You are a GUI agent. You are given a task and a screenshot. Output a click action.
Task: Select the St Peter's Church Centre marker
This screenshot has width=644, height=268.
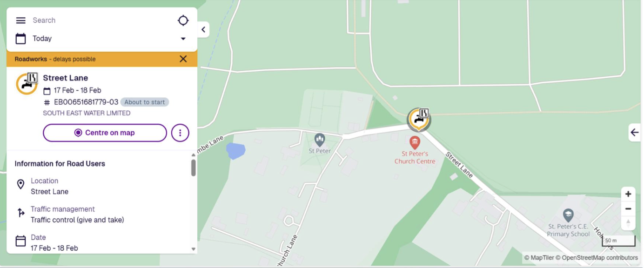click(415, 143)
